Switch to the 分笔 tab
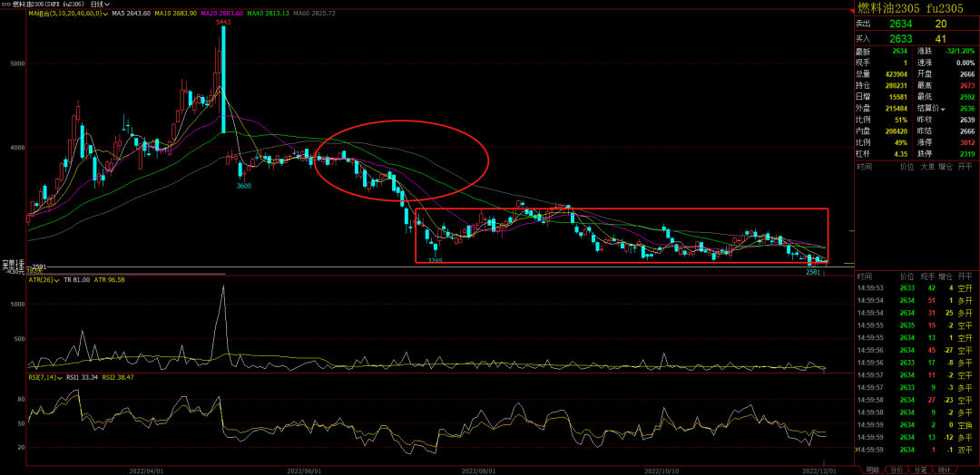Image resolution: width=980 pixels, height=475 pixels. click(x=921, y=470)
